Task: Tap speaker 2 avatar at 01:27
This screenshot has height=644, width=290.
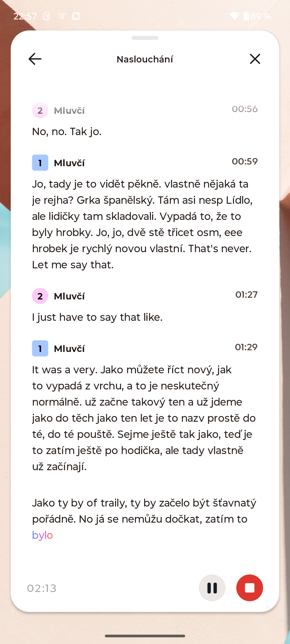Action: (x=40, y=296)
